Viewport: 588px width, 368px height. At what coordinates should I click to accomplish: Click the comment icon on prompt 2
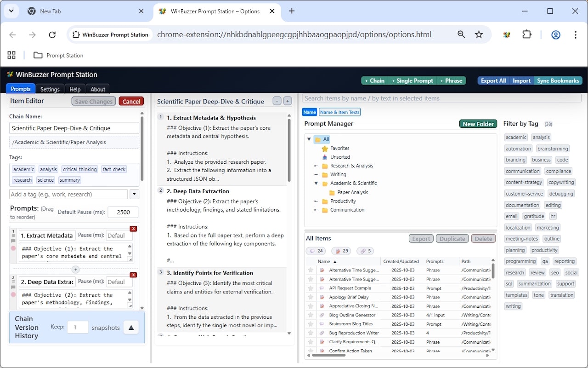click(13, 287)
